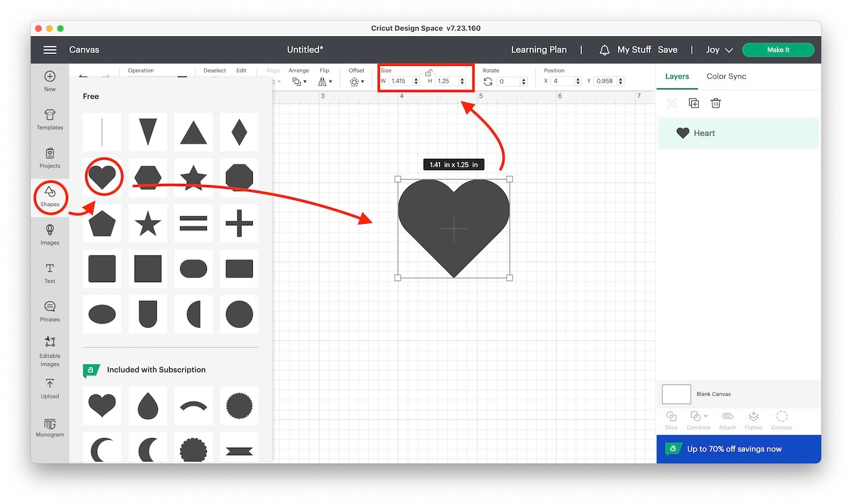
Task: Open the Joy machine selector dropdown
Action: tap(719, 50)
